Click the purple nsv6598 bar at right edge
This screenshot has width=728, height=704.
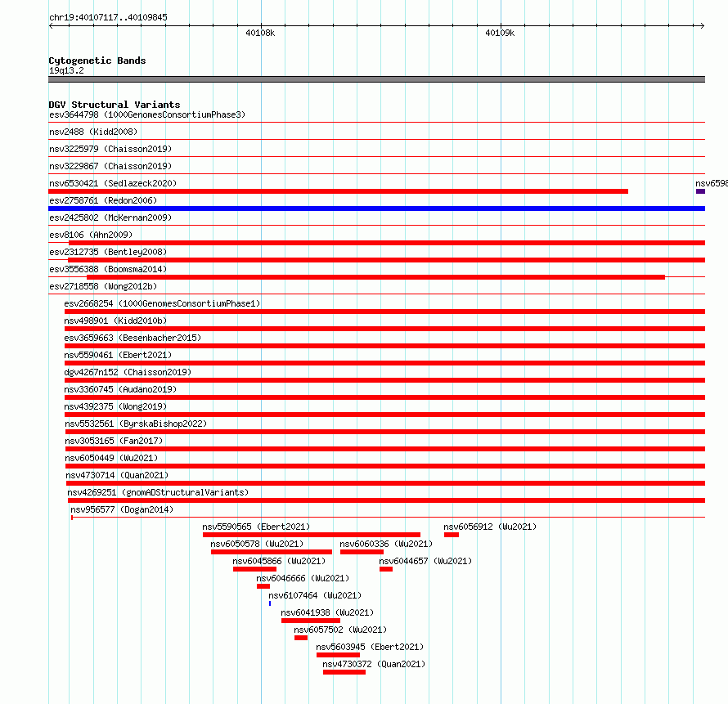[701, 191]
